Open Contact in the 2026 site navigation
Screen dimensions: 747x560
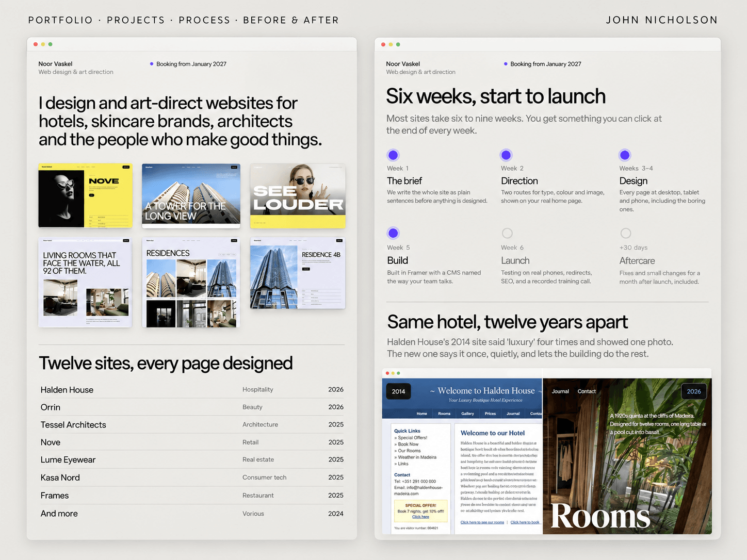pos(587,391)
